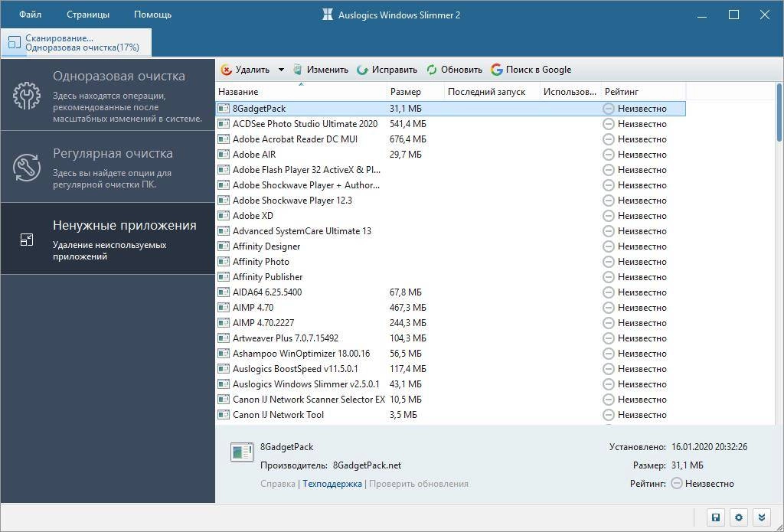This screenshot has width=784, height=532.
Task: Open the Регулярная очистка section
Action: [108, 167]
